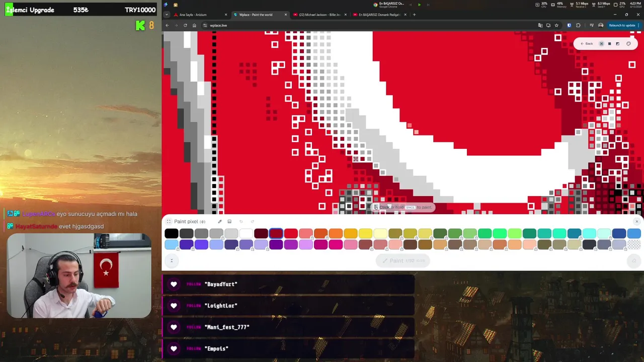
Task: Click the webcam feed thumbnail
Action: click(79, 276)
